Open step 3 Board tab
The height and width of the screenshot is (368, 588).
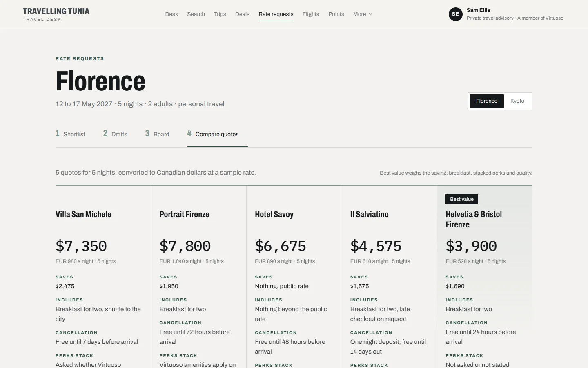157,134
